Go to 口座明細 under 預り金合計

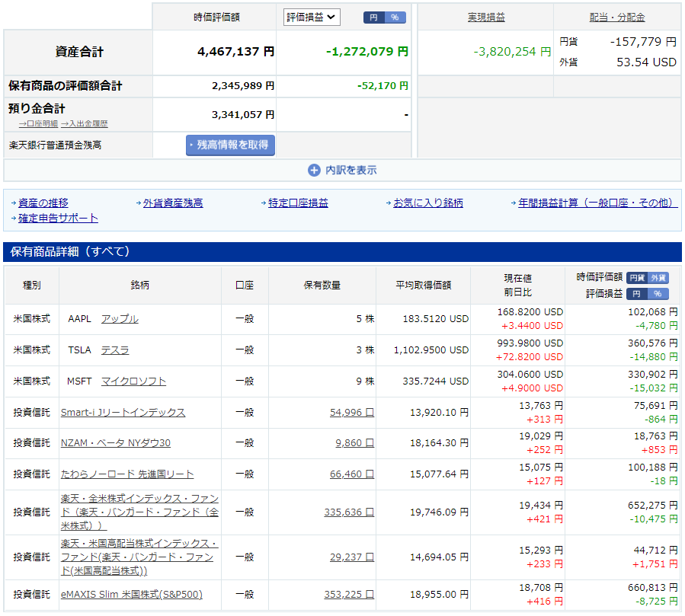point(40,123)
